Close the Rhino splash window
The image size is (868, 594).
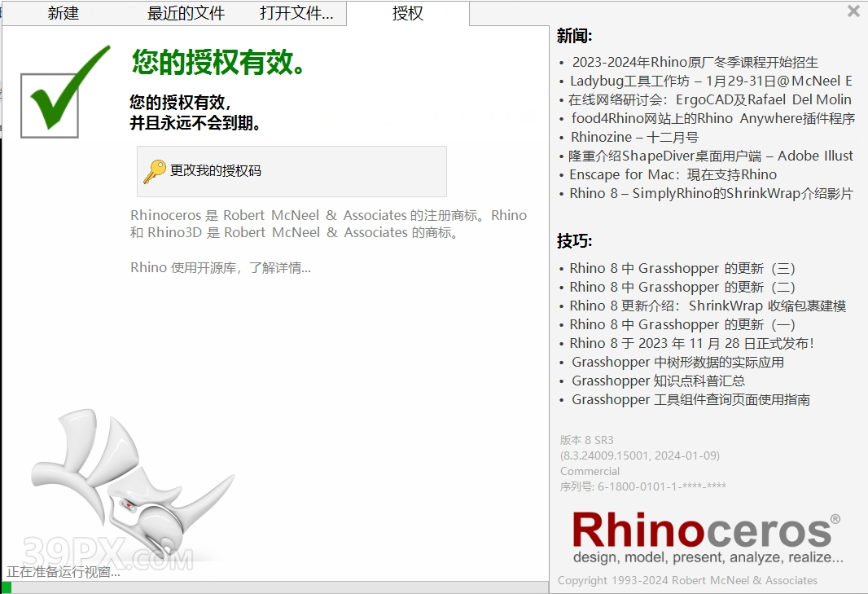(853, 11)
